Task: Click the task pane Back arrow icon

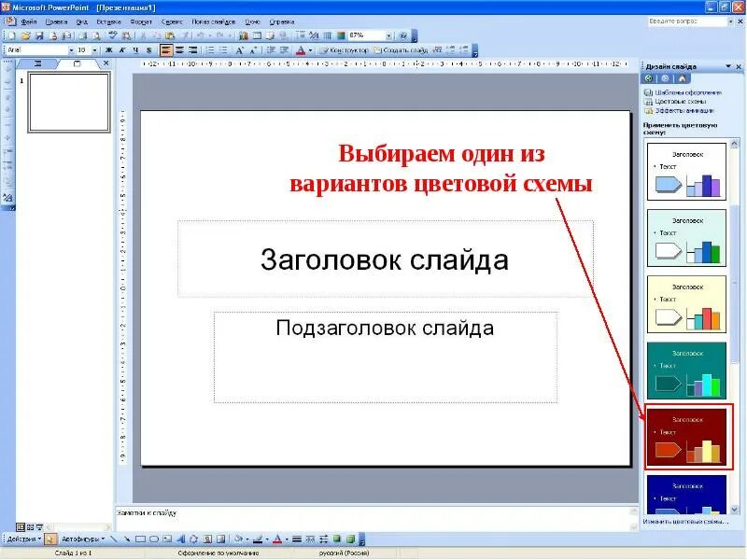Action: 648,78
